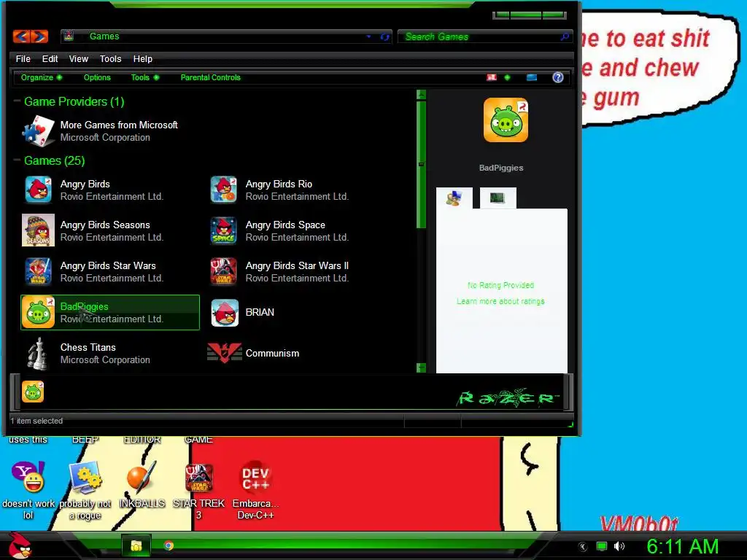Click the Games explorer taskbar button
This screenshot has height=560, width=747.
(x=136, y=545)
